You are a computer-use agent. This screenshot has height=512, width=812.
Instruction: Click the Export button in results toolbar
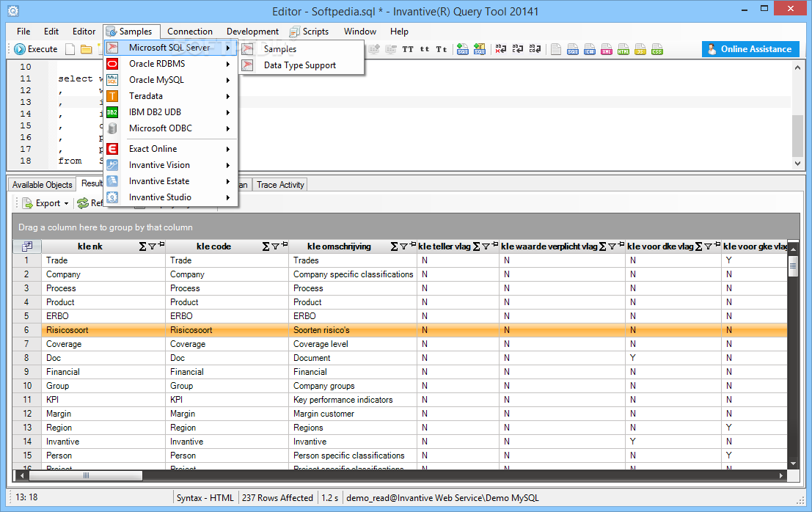pos(42,203)
